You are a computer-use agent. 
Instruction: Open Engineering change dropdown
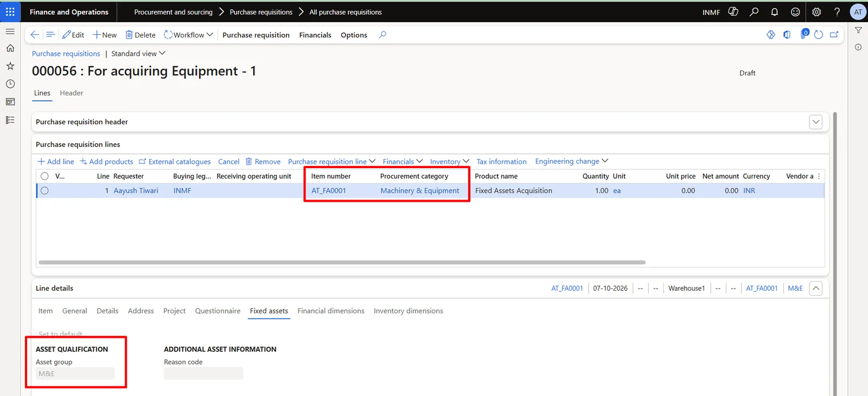[x=572, y=161]
